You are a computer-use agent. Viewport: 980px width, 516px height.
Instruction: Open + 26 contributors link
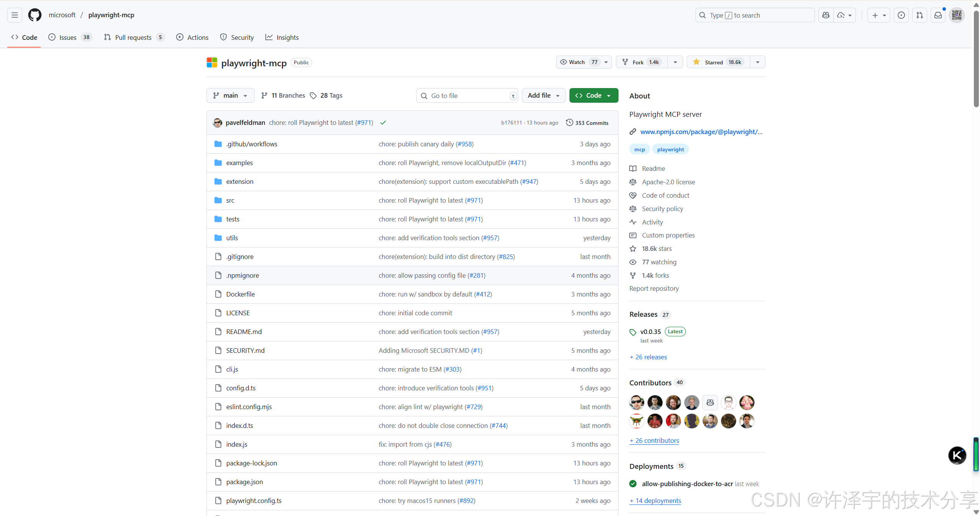[x=654, y=441]
